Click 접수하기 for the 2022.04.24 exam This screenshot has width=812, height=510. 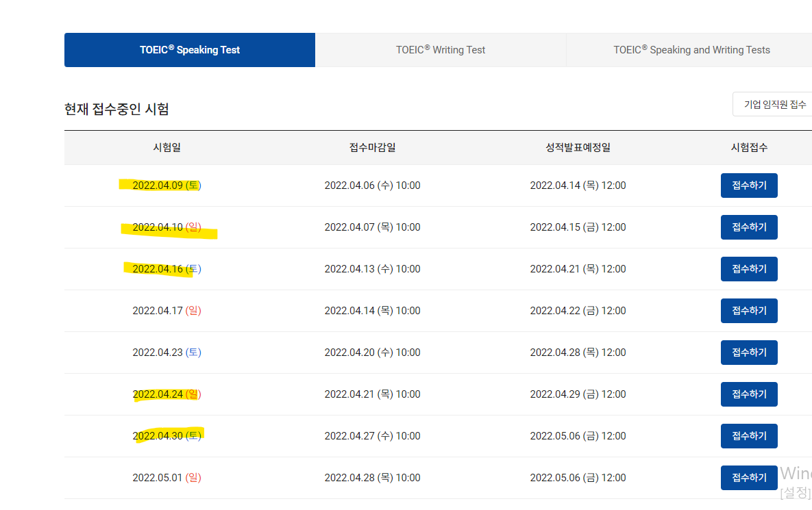[x=749, y=394]
